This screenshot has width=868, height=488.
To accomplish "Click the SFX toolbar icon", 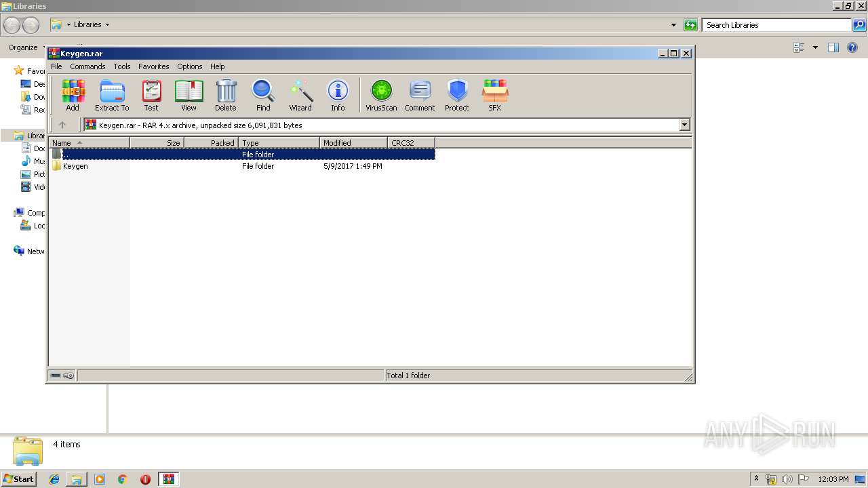I will tap(495, 95).
